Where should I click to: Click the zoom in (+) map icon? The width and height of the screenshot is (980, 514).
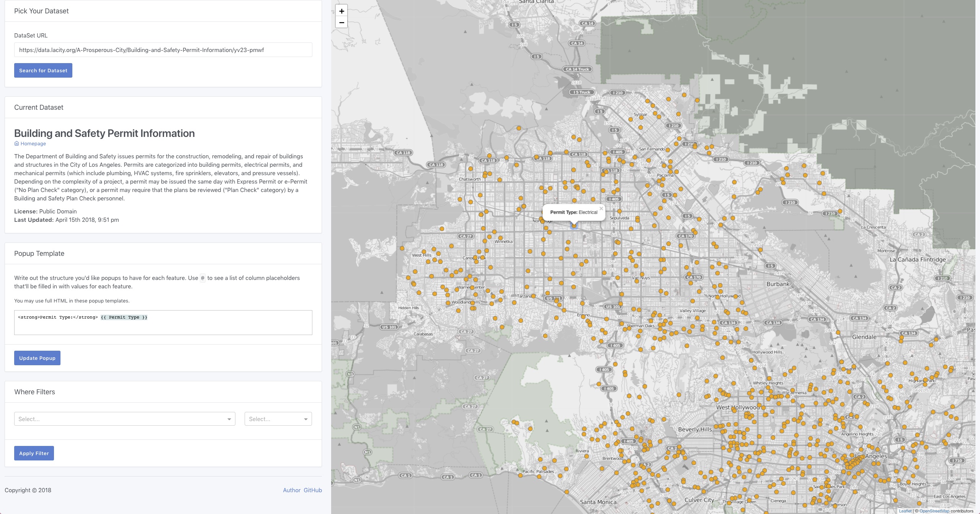[341, 10]
